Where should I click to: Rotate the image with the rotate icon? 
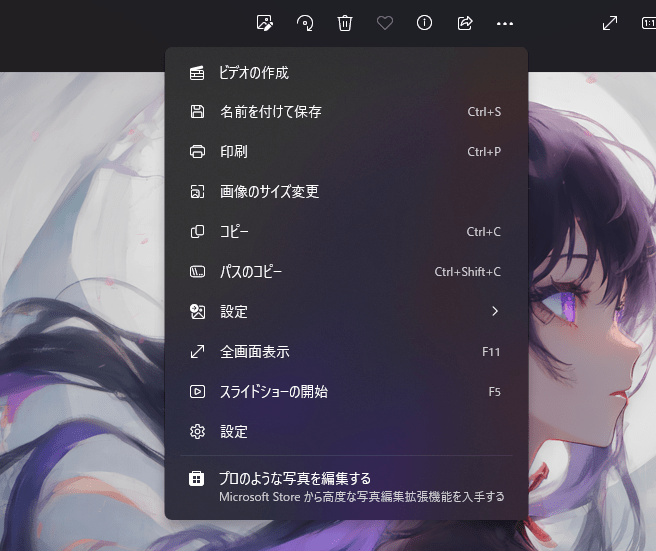click(x=305, y=23)
